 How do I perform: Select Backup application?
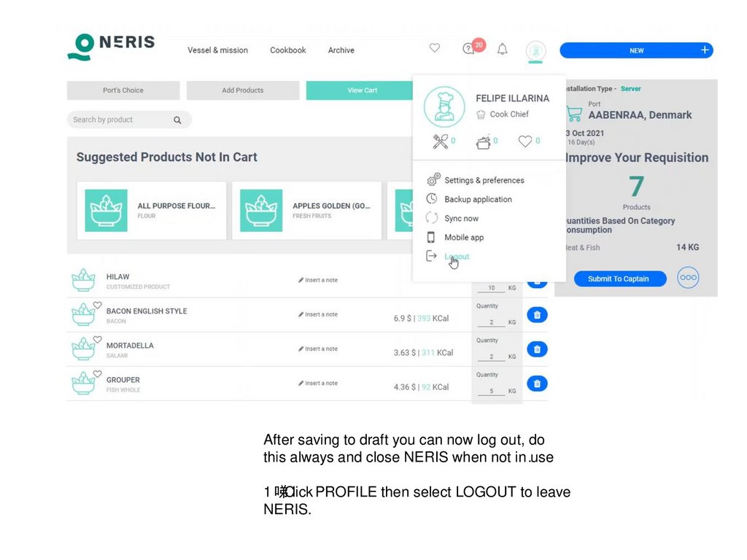coord(478,200)
